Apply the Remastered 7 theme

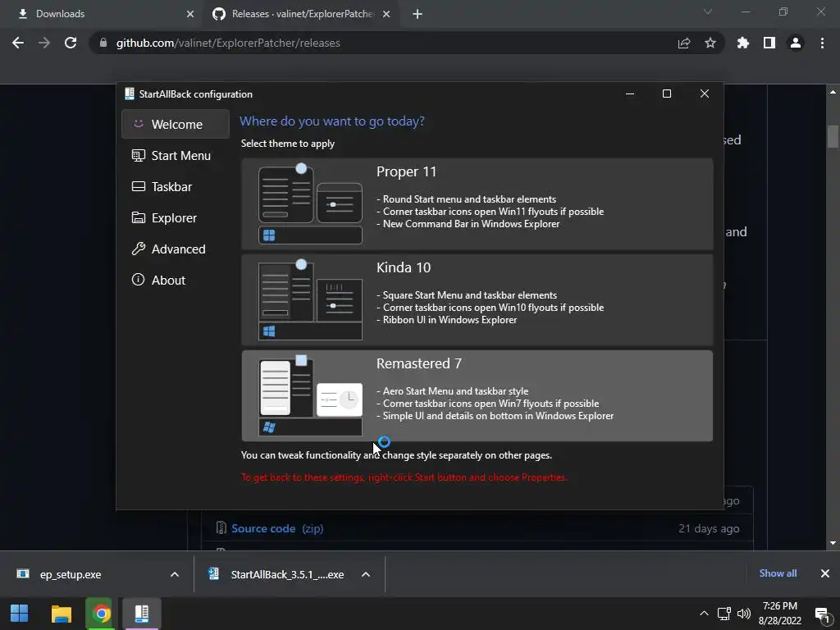point(477,396)
